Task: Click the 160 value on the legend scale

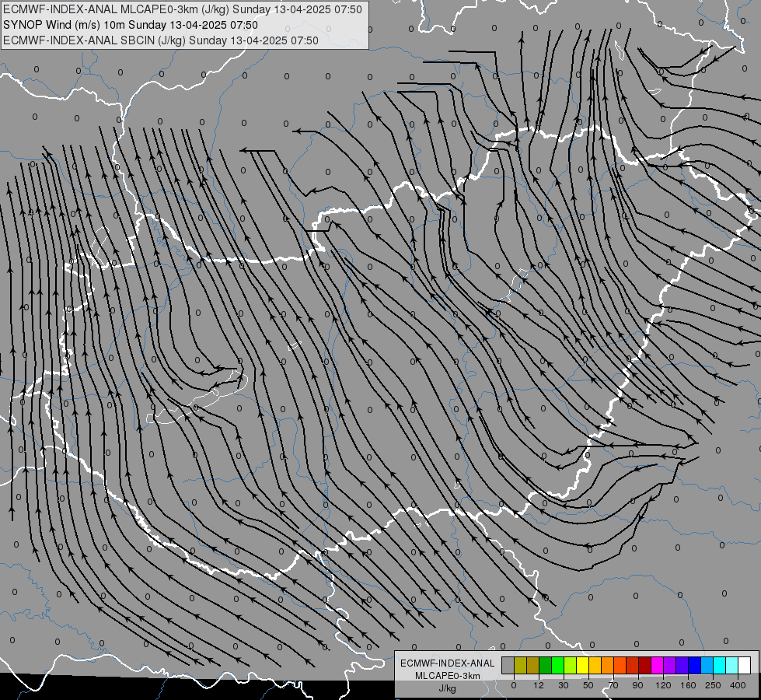Action: (x=688, y=685)
